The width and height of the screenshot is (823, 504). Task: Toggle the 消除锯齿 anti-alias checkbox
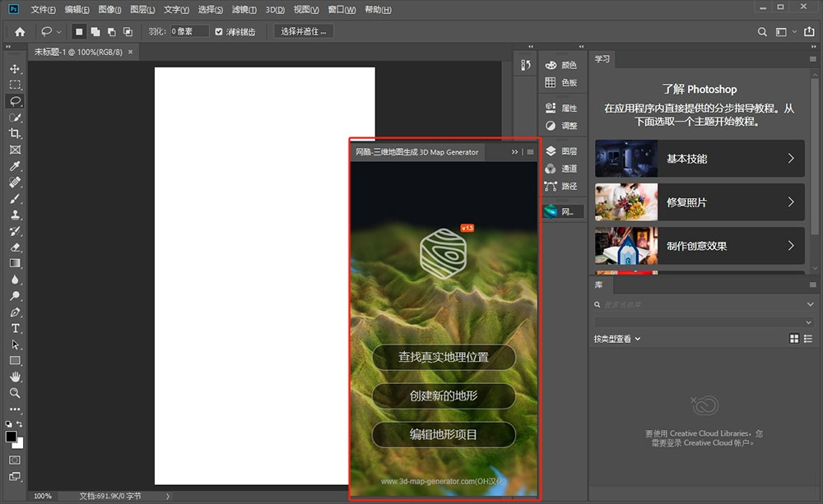click(219, 32)
